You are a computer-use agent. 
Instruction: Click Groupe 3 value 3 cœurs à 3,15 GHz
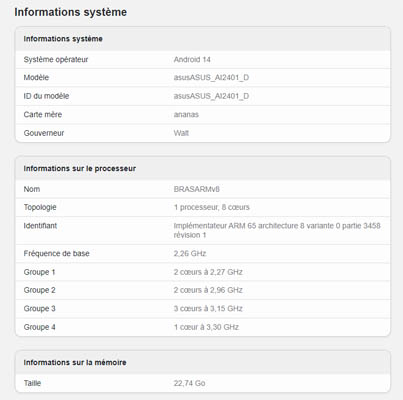[x=208, y=309]
